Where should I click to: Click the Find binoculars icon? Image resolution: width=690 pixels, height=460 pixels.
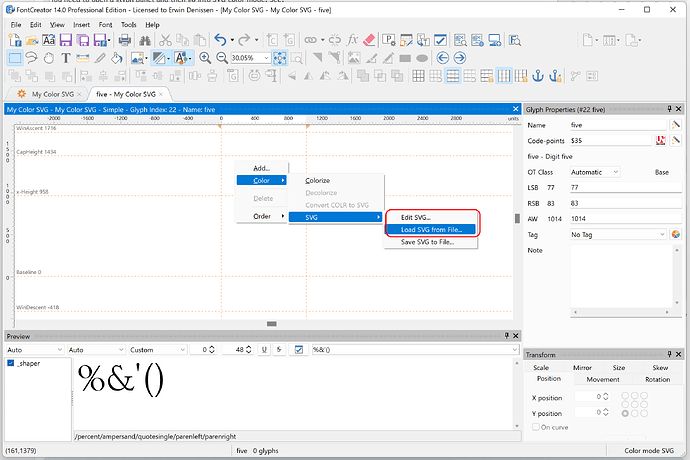[144, 40]
